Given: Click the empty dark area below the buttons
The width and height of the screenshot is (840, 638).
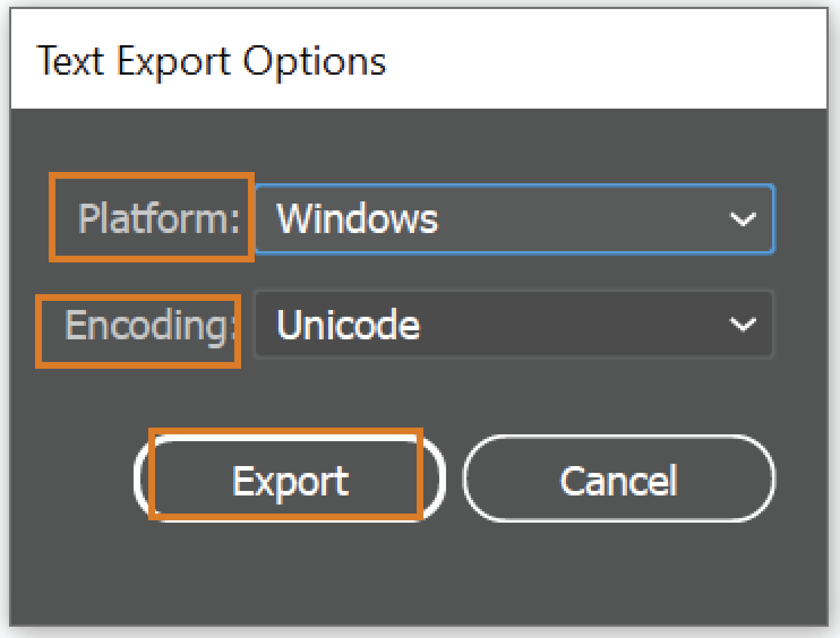Looking at the screenshot, I should (x=419, y=571).
